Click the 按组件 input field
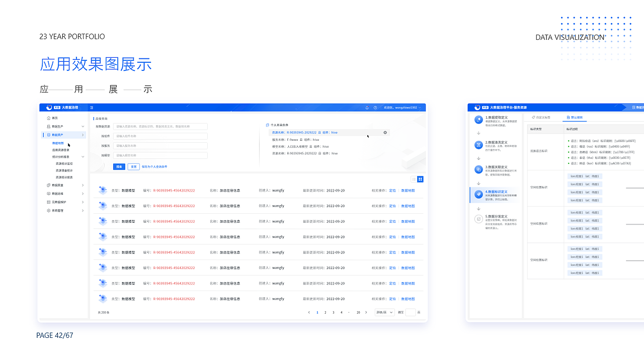 tap(160, 136)
